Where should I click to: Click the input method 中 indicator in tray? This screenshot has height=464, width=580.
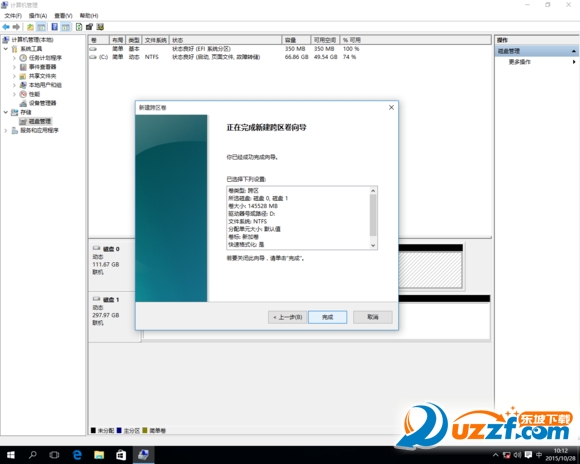[x=539, y=455]
